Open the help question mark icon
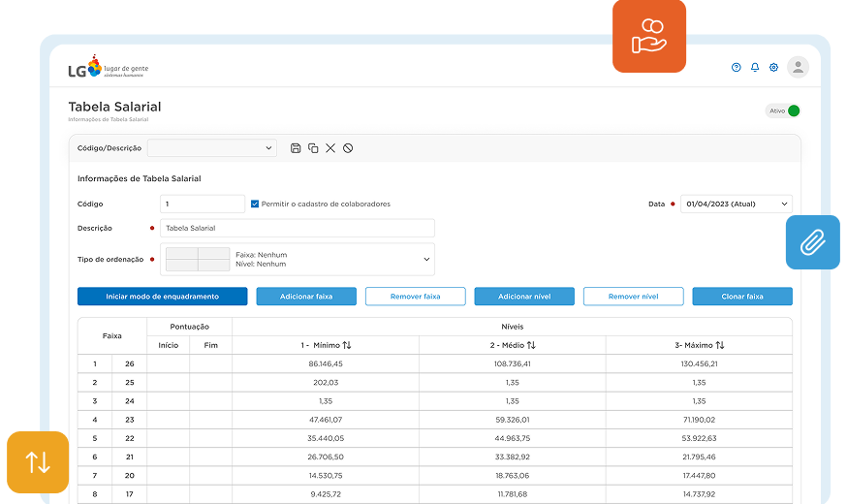This screenshot has height=504, width=847. coord(737,68)
